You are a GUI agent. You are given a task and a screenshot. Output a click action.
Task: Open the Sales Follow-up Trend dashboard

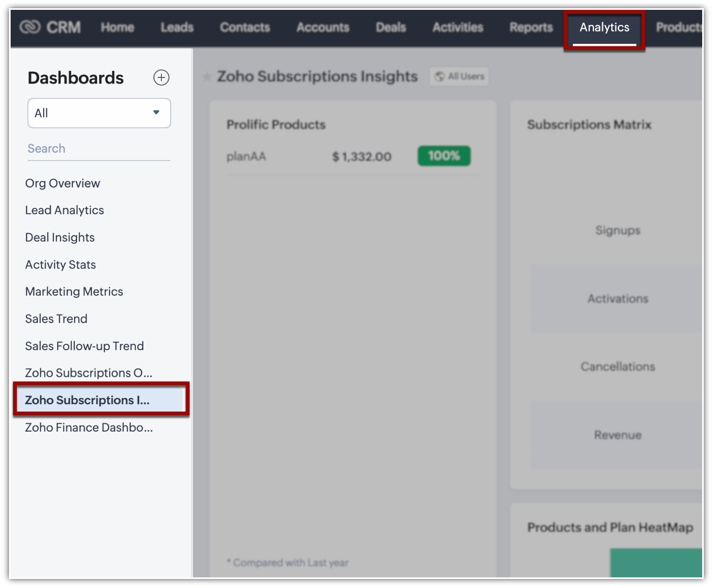pyautogui.click(x=84, y=346)
